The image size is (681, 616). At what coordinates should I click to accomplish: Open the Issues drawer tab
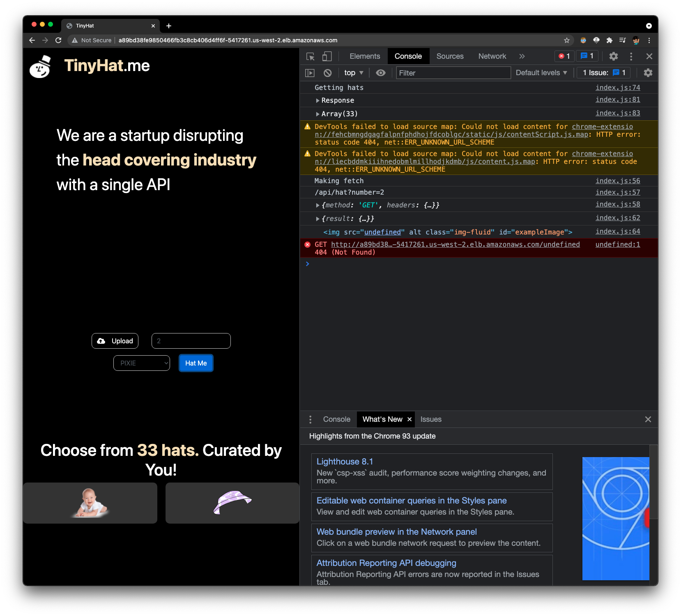tap(430, 419)
